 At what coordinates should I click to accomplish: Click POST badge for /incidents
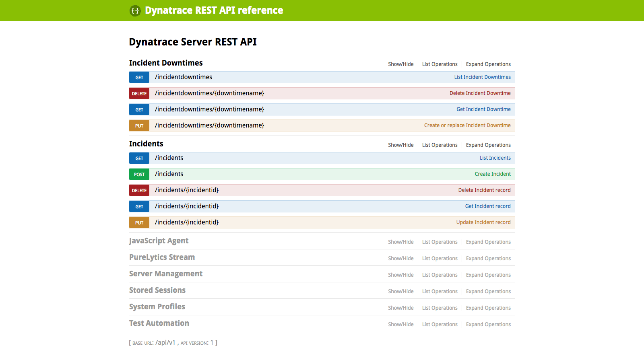tap(139, 174)
